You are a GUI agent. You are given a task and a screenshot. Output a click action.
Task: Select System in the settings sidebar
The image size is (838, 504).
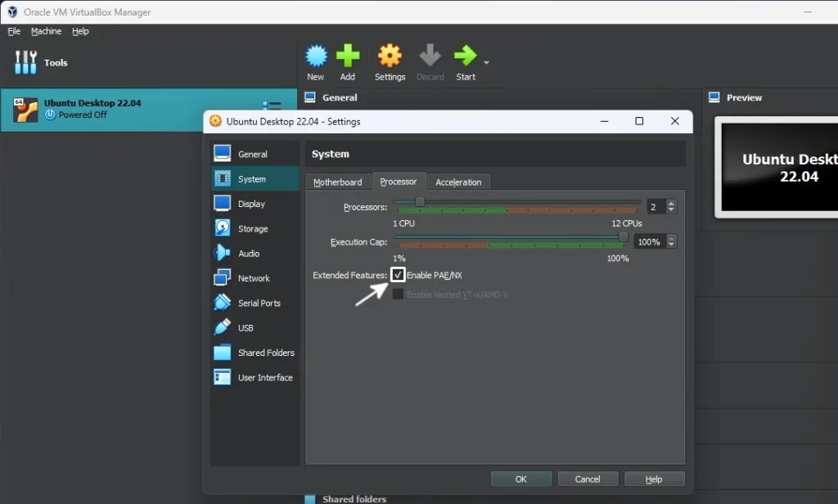pyautogui.click(x=255, y=178)
